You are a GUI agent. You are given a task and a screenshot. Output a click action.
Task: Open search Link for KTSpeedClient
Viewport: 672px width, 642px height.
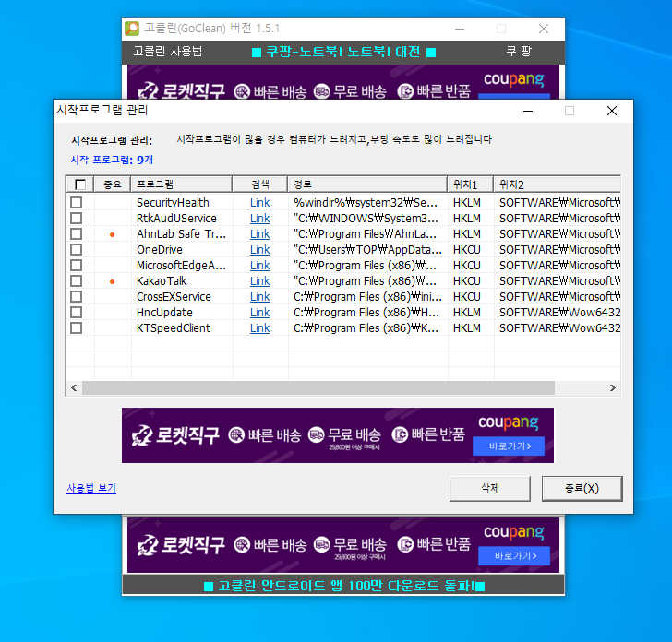pos(259,328)
